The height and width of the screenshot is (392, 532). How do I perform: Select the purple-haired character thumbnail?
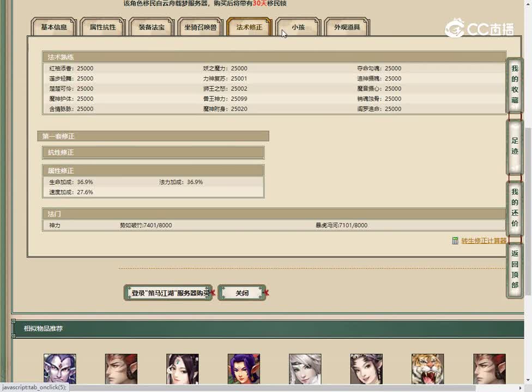(244, 369)
